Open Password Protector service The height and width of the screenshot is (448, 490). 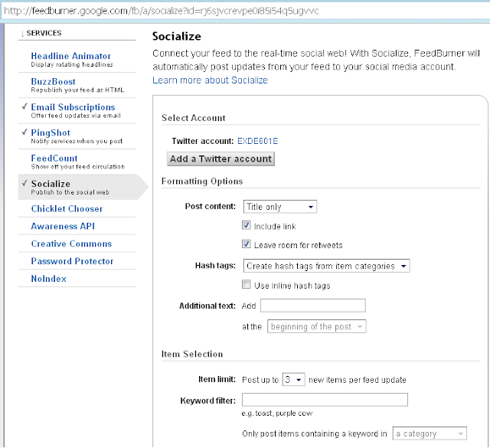(x=72, y=261)
